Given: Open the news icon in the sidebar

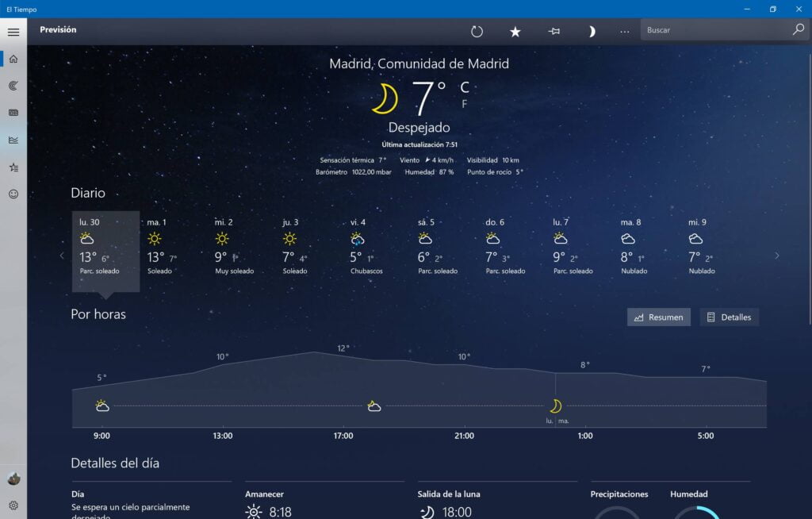Looking at the screenshot, I should tap(13, 113).
